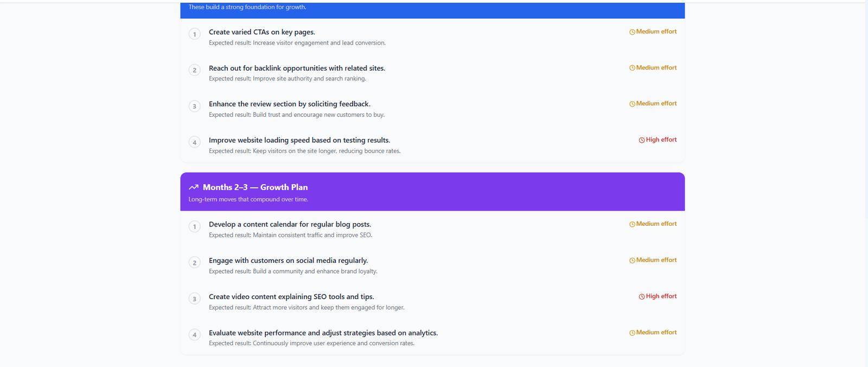Select Develop a content calendar for regular blog posts

(290, 224)
